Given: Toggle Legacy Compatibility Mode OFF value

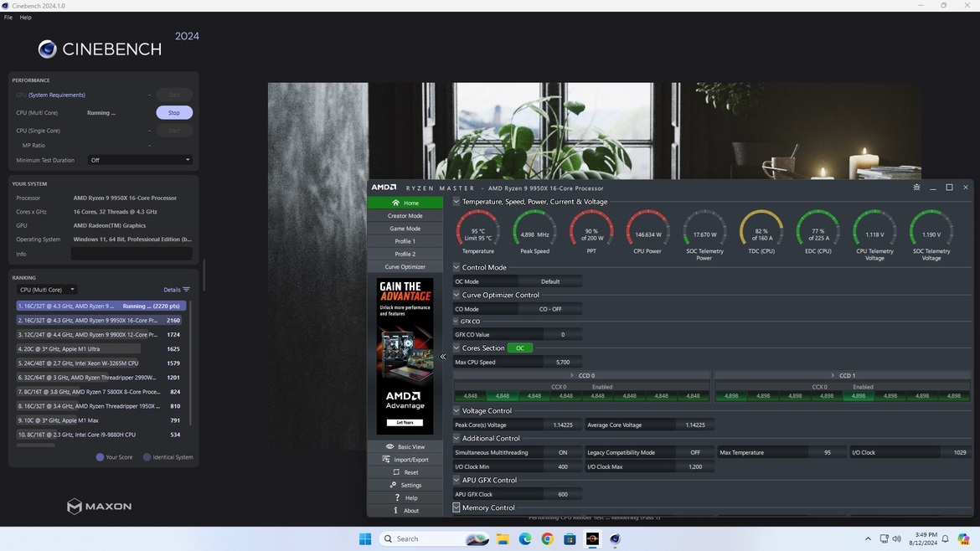Looking at the screenshot, I should pyautogui.click(x=695, y=452).
